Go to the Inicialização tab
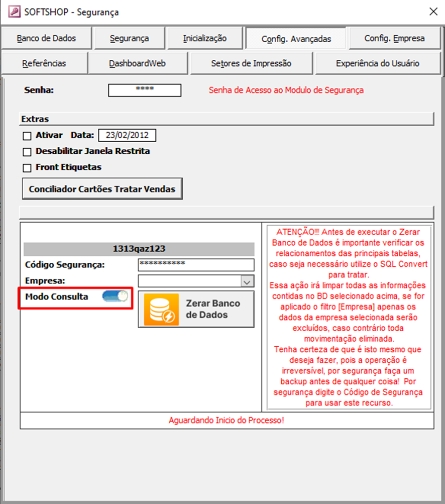The width and height of the screenshot is (445, 504). (204, 38)
